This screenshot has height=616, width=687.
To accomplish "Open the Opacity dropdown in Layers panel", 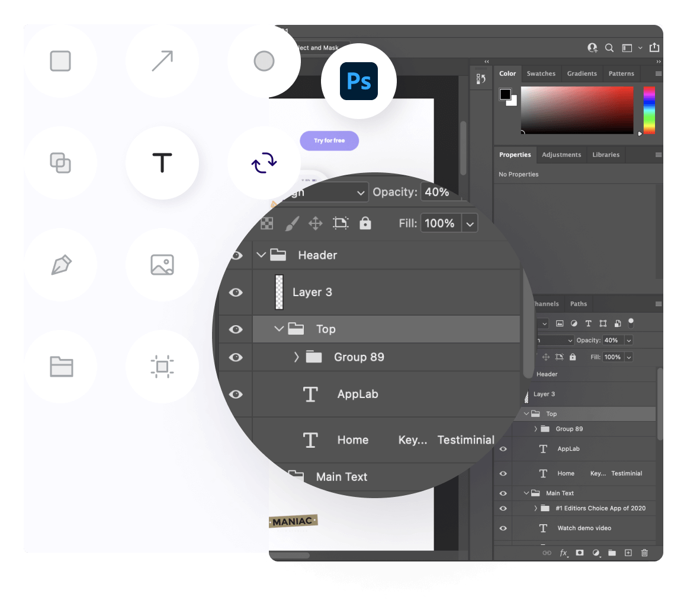I will 628,341.
